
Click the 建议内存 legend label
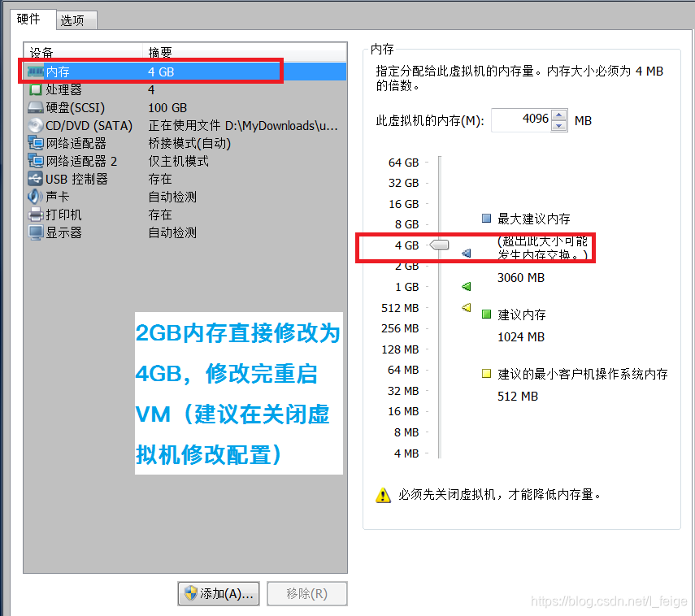tap(522, 315)
